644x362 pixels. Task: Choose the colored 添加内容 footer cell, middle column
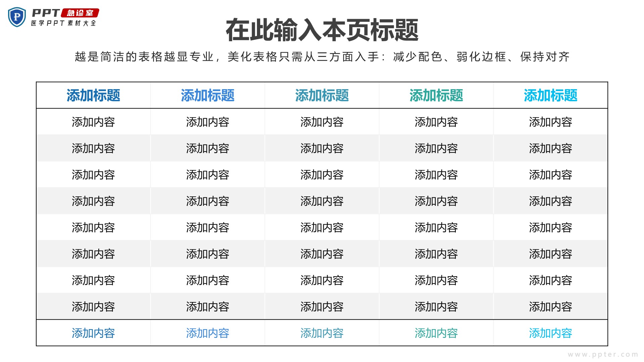pyautogui.click(x=322, y=333)
